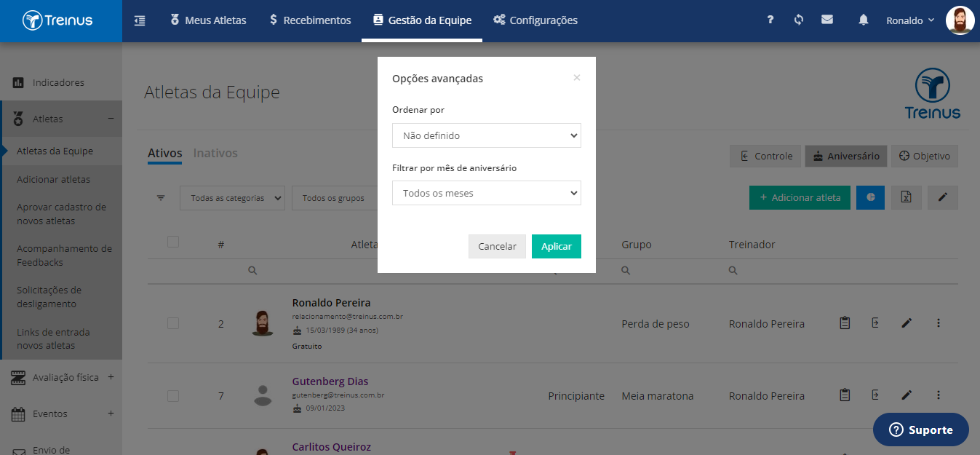The height and width of the screenshot is (455, 980).
Task: Click the pencil edit icon for Ronaldo Pereira
Action: pyautogui.click(x=907, y=323)
